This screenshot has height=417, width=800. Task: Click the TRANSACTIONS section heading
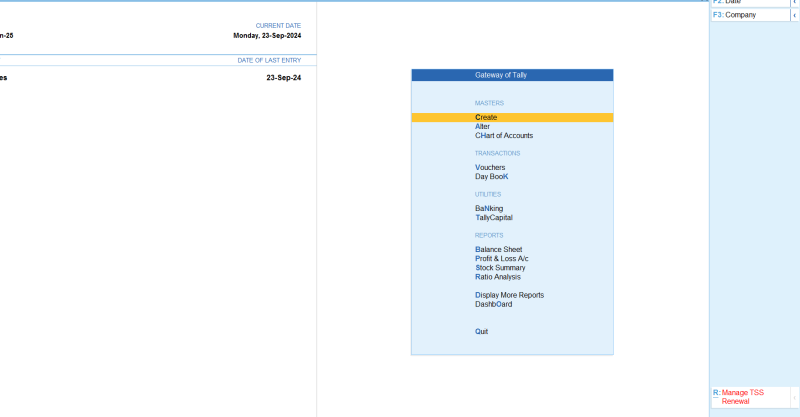click(x=497, y=153)
